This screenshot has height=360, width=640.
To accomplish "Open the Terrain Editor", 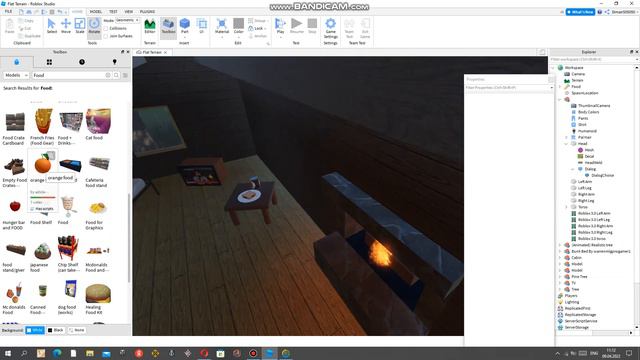I will [150, 26].
